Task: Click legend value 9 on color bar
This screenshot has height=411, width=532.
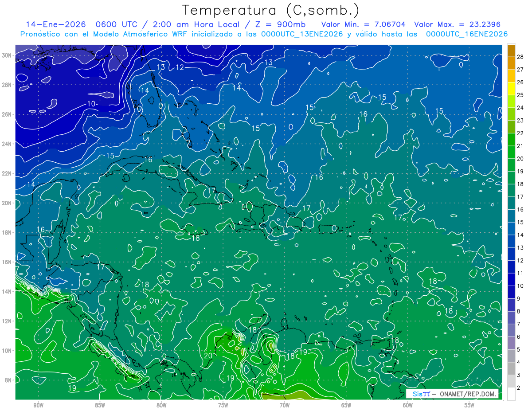Action: click(x=519, y=298)
